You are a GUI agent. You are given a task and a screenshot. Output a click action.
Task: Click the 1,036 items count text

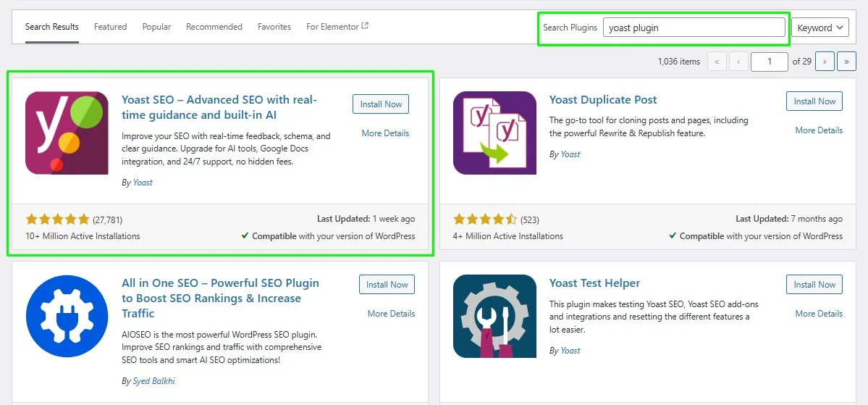(x=678, y=62)
